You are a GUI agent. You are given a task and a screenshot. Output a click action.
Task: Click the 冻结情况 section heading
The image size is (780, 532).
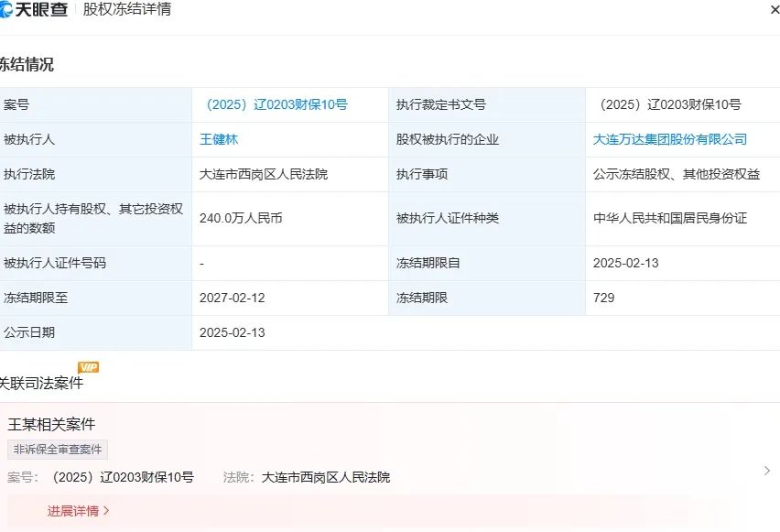click(27, 65)
